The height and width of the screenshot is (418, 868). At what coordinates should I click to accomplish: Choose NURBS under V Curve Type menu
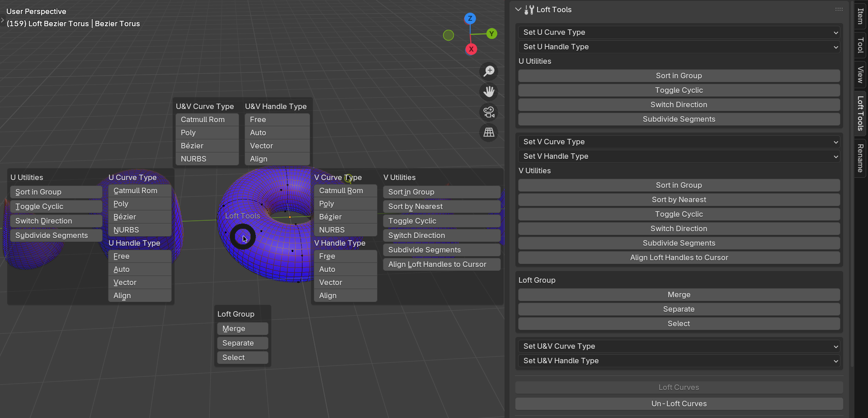[345, 230]
